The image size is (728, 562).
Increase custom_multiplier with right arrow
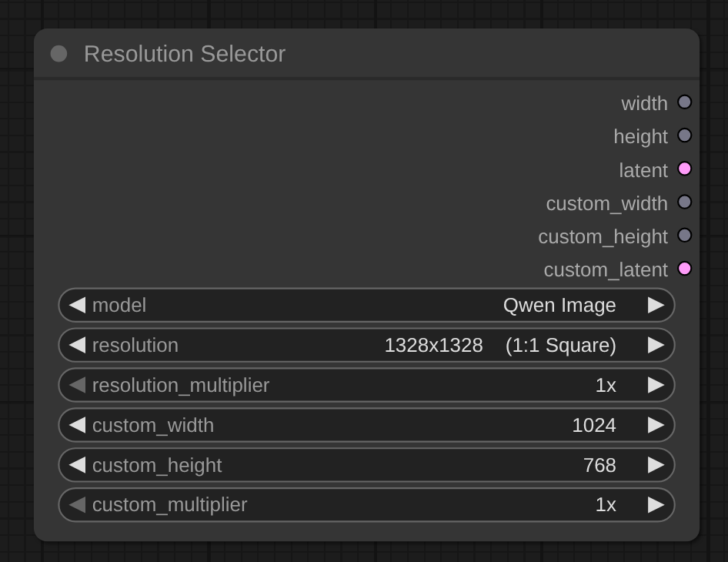pyautogui.click(x=656, y=505)
